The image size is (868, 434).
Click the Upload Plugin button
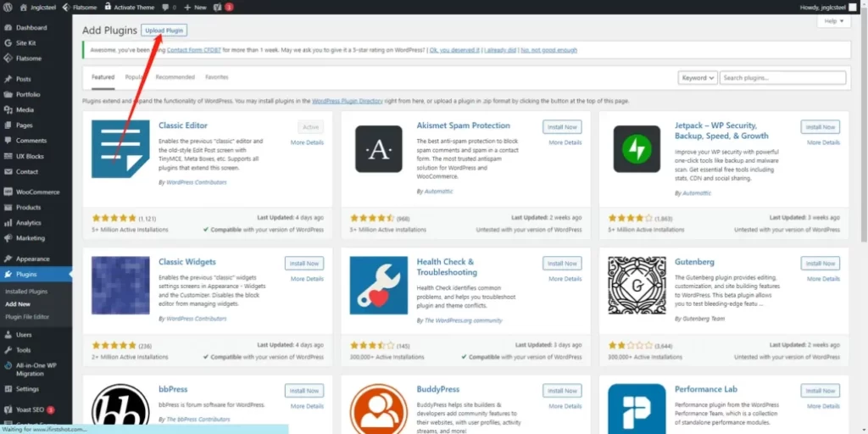coord(164,31)
